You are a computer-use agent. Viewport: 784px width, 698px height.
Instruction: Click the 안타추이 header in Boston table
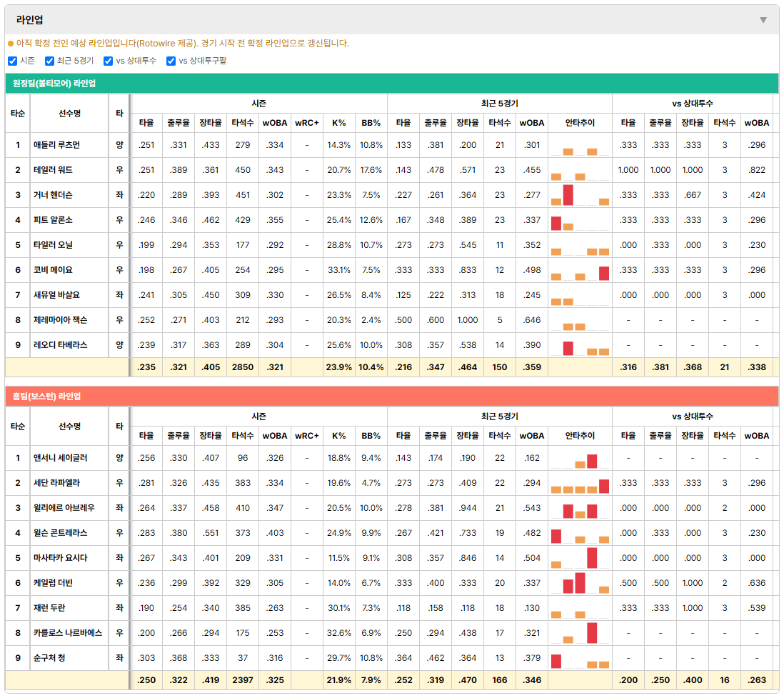[x=580, y=436]
